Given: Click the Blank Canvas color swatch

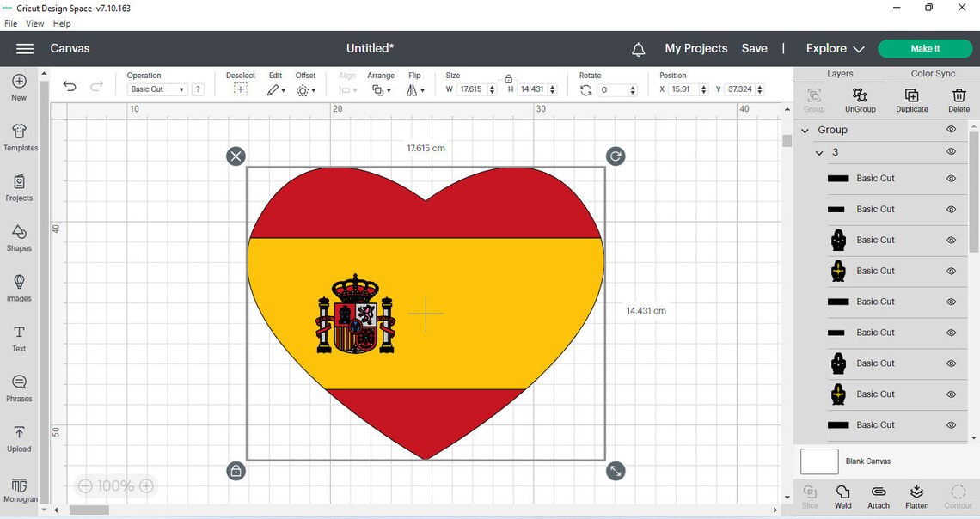Looking at the screenshot, I should [818, 461].
